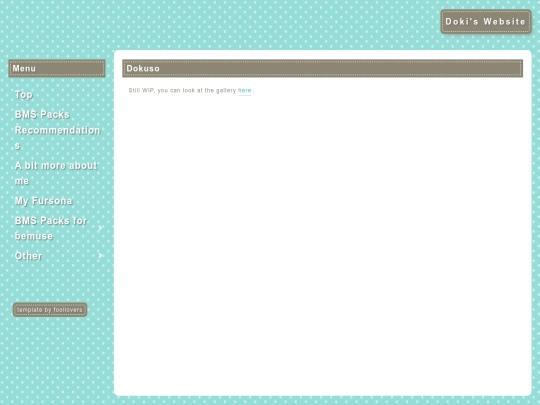
Task: Open A bit more about me page
Action: pos(56,173)
